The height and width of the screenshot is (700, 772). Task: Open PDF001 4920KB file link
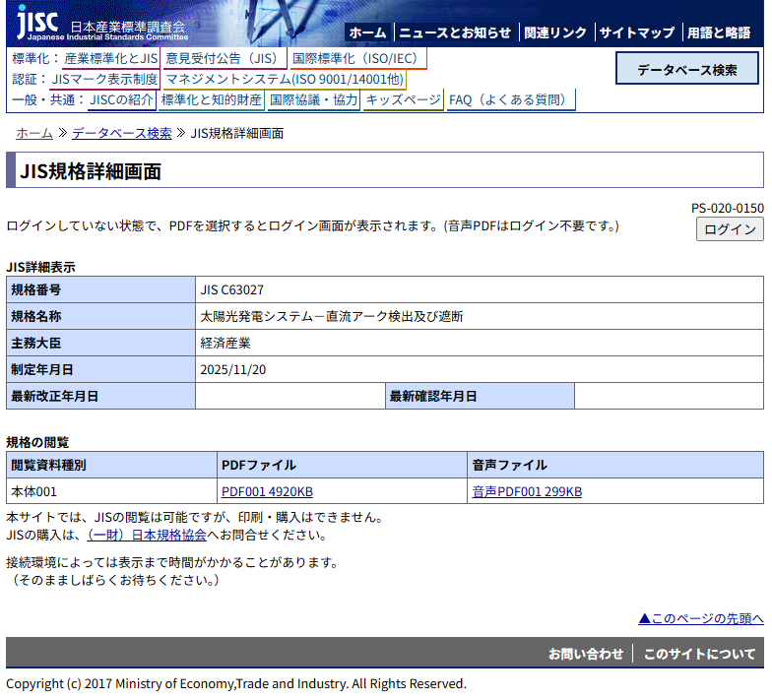pos(267,491)
